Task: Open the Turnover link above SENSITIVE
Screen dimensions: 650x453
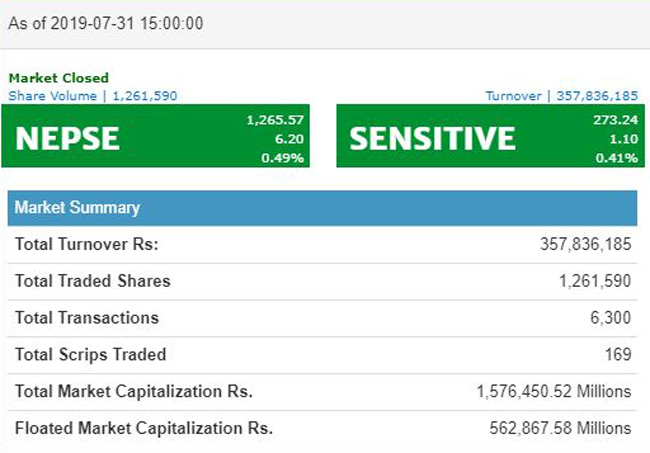Action: 561,96
